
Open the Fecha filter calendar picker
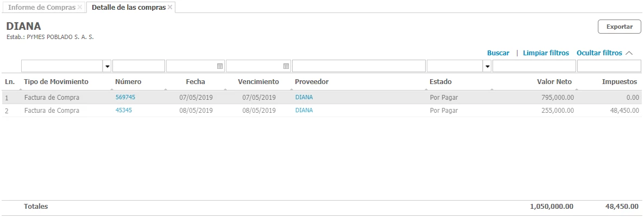click(220, 66)
